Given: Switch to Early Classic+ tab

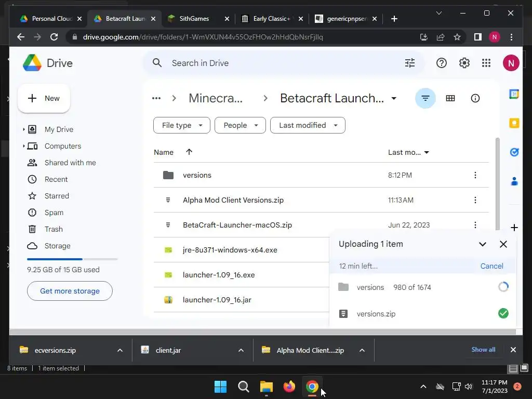Looking at the screenshot, I should pyautogui.click(x=272, y=19).
